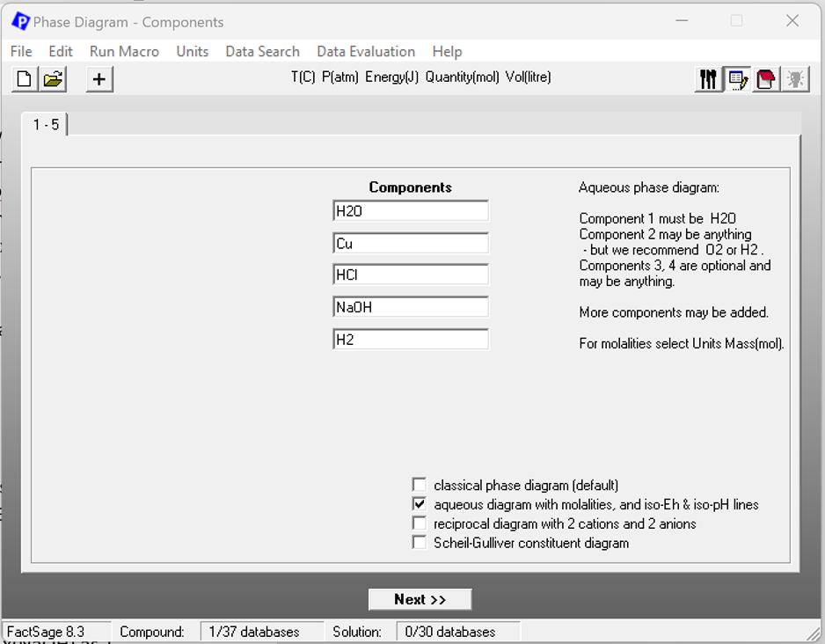Open the Run Macro menu
The width and height of the screenshot is (825, 644).
(x=124, y=51)
